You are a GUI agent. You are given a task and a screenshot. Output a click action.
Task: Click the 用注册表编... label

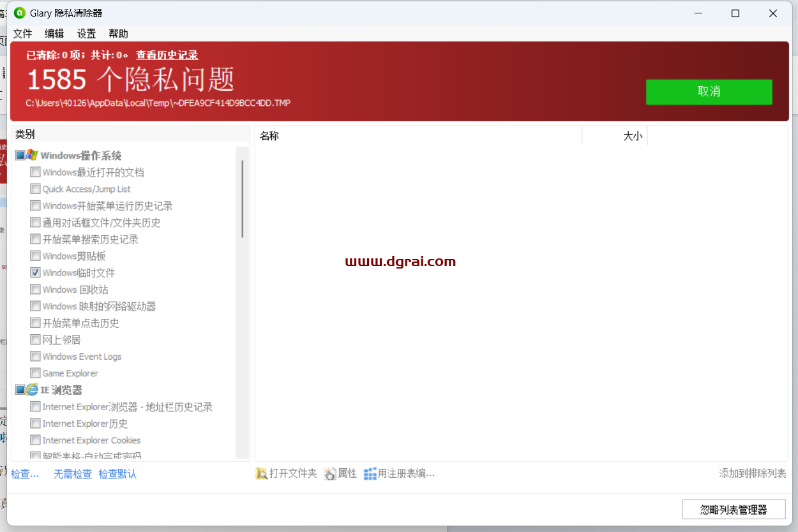(406, 473)
